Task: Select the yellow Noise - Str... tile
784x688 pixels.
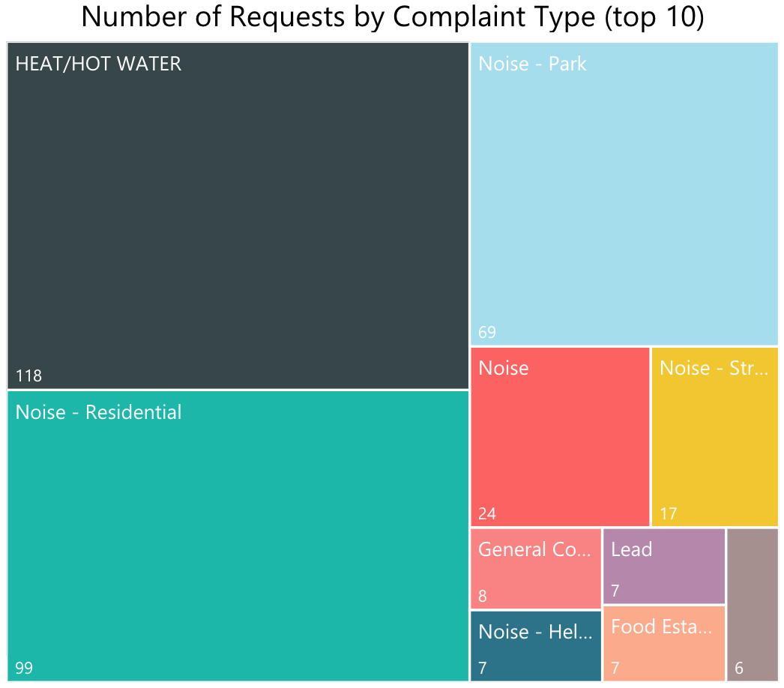Action: pyautogui.click(x=714, y=437)
